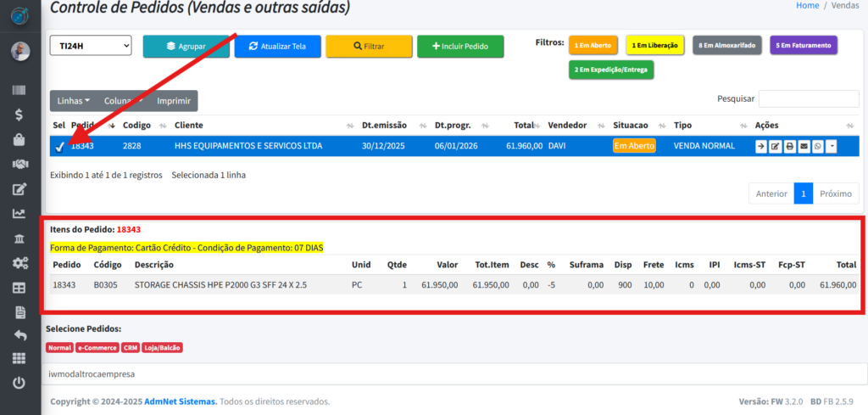Toggle the '5 Em Faturamento' filter
868x415 pixels.
804,45
